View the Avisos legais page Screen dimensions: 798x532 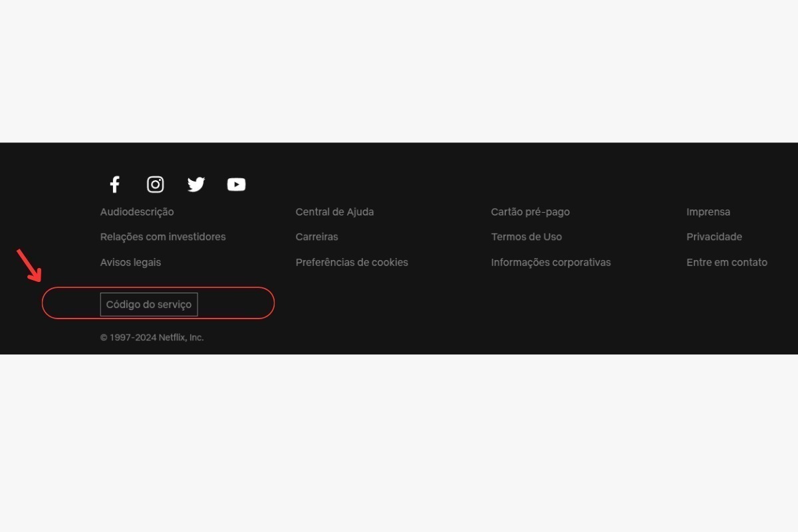pyautogui.click(x=130, y=262)
